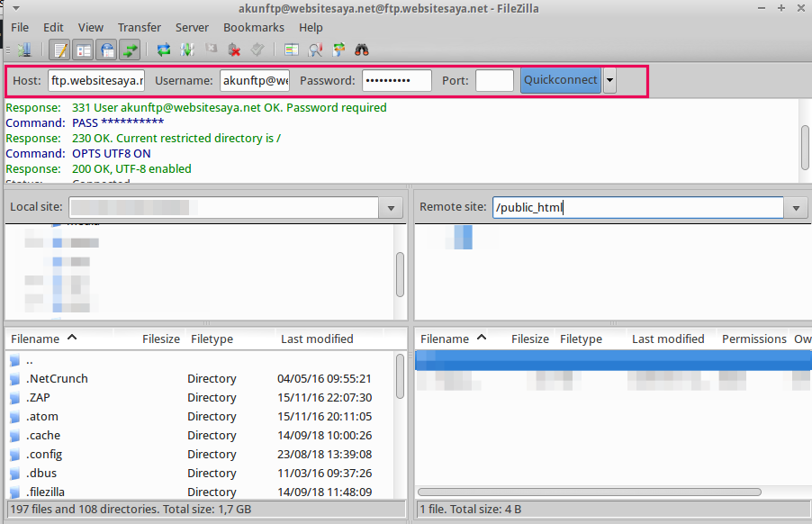The height and width of the screenshot is (524, 812).
Task: Open the Remote site path dropdown
Action: [796, 207]
